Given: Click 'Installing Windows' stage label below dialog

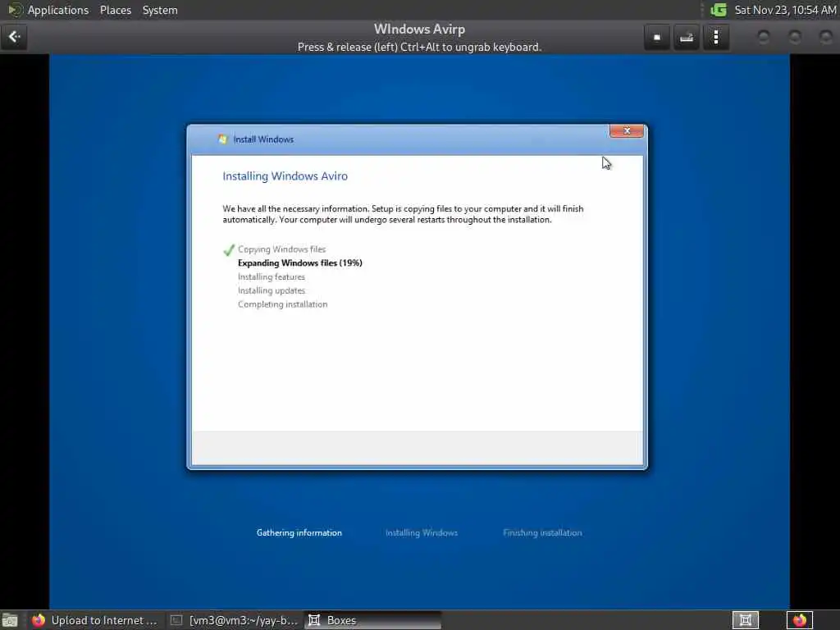Looking at the screenshot, I should pyautogui.click(x=422, y=532).
